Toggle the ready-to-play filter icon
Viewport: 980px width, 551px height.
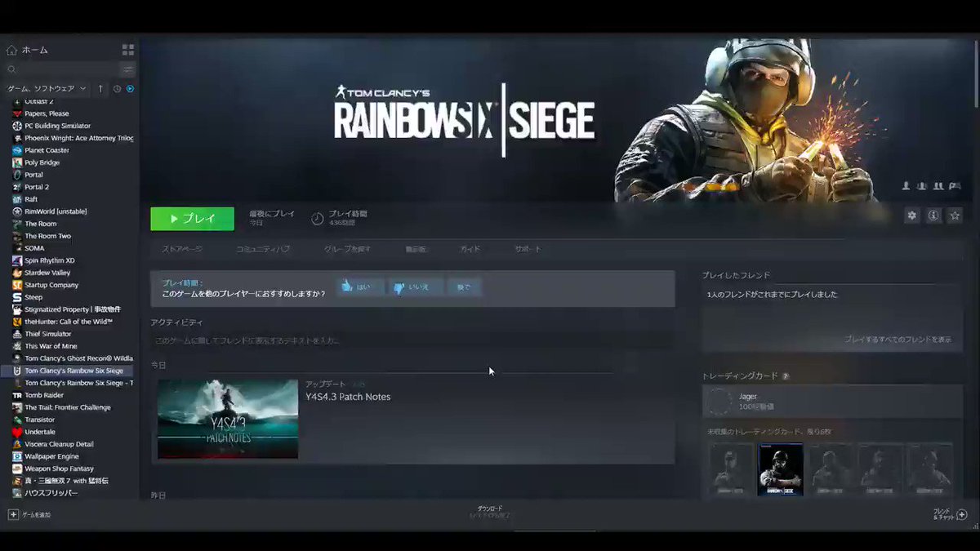click(x=130, y=88)
